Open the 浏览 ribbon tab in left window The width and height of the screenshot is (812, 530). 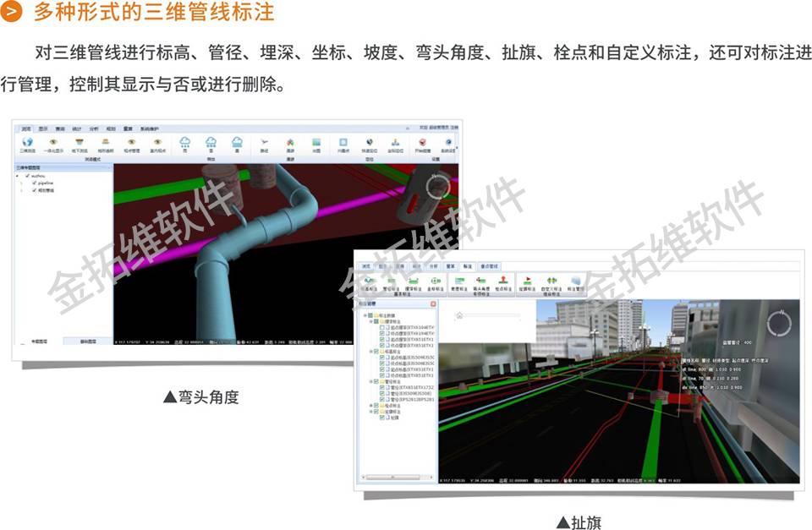[x=26, y=128]
